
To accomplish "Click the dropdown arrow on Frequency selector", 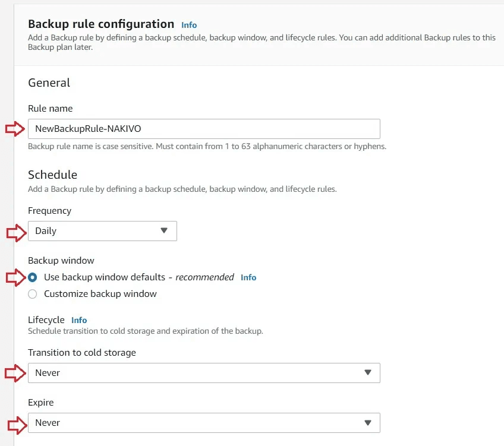I will point(165,231).
